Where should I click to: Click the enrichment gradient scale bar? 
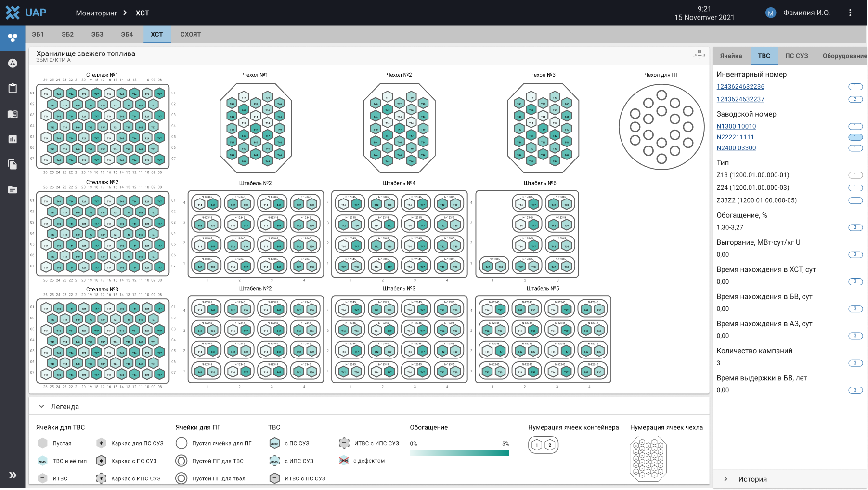click(459, 453)
